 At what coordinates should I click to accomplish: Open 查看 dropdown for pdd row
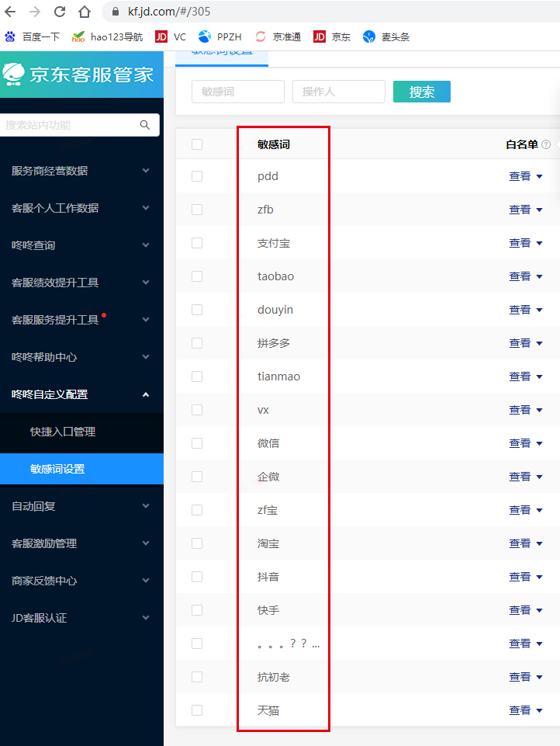[x=525, y=176]
